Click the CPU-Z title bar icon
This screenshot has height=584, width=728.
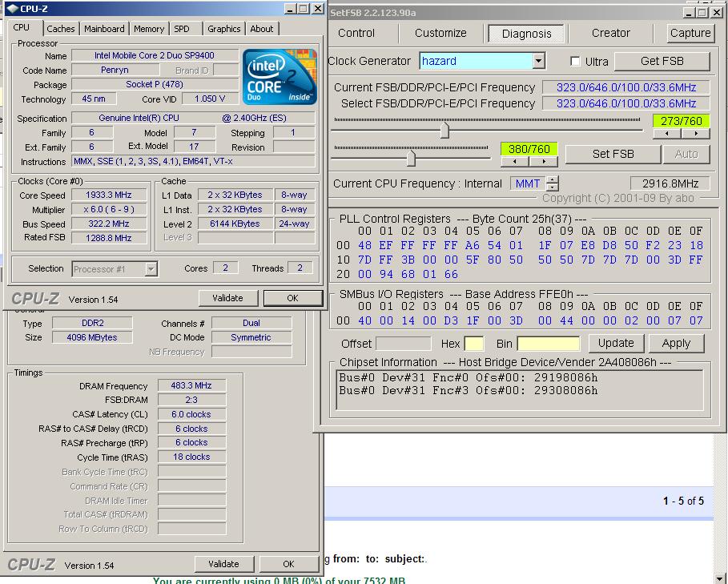coord(13,8)
